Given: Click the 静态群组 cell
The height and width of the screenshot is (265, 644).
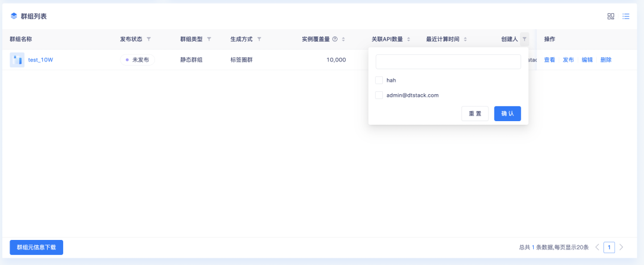Looking at the screenshot, I should [191, 60].
